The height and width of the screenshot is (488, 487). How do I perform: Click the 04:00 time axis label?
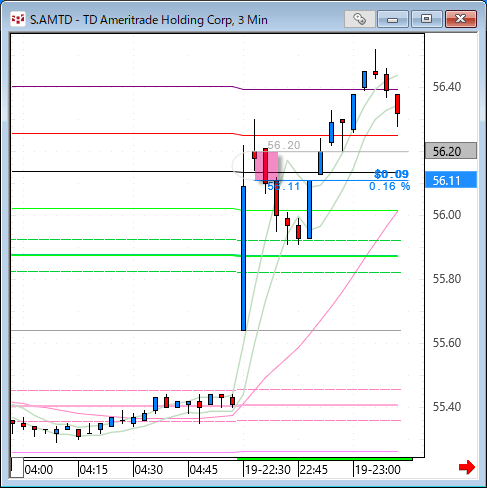click(39, 470)
